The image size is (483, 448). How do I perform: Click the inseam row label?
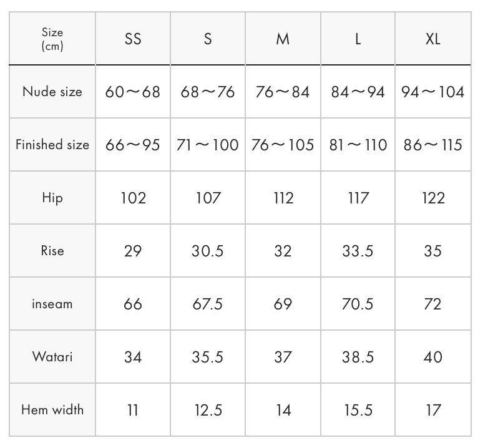coord(52,304)
